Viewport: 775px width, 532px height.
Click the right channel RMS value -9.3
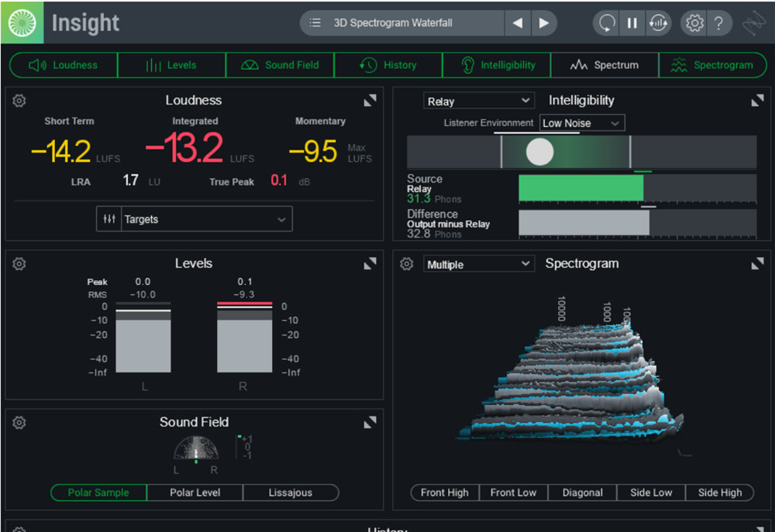coord(244,294)
